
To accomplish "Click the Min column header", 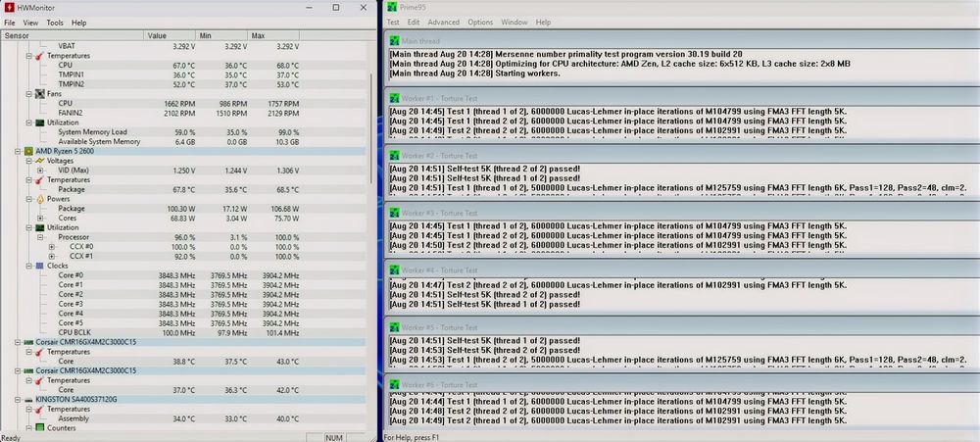I will 221,35.
